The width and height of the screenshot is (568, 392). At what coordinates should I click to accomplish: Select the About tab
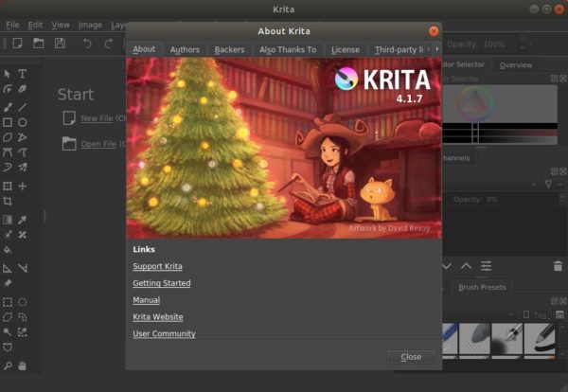coord(144,49)
